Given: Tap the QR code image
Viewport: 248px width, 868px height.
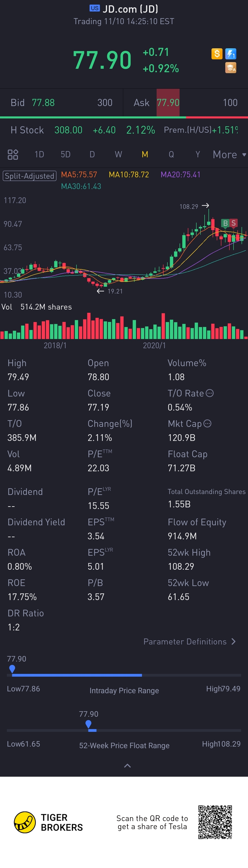Looking at the screenshot, I should point(215,822).
